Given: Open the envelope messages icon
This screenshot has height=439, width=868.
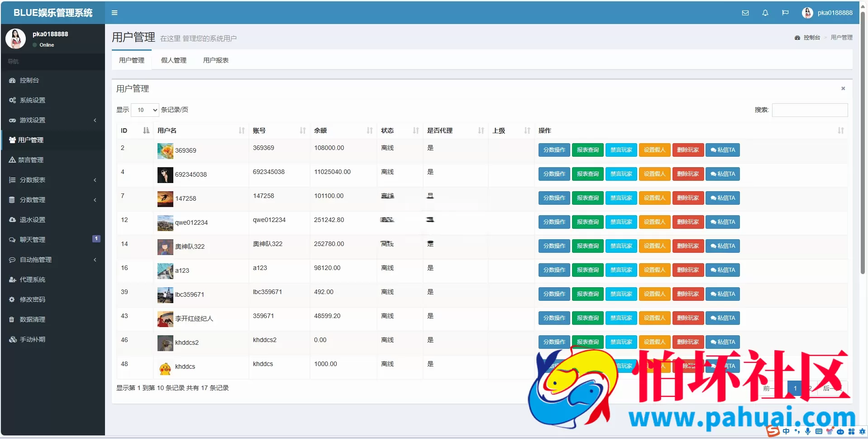Looking at the screenshot, I should tap(745, 13).
